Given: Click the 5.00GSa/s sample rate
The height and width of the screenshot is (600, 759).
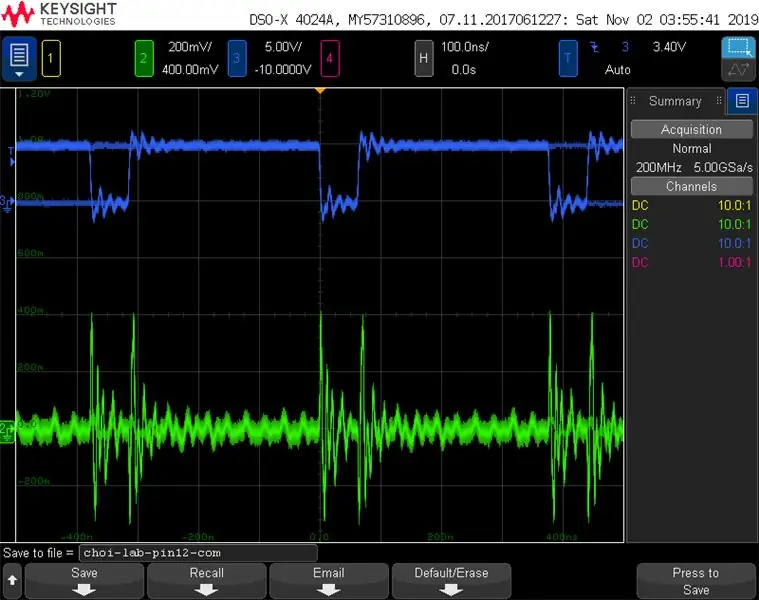Looking at the screenshot, I should [x=723, y=167].
